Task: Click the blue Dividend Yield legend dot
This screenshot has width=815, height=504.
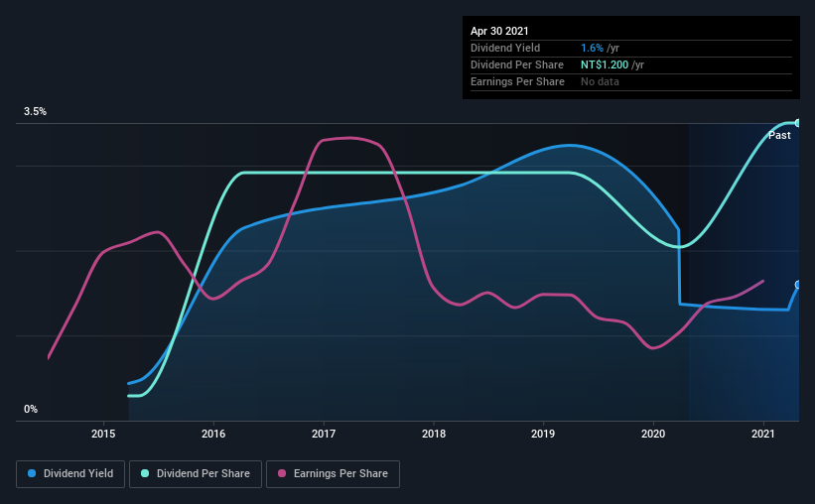Action: click(x=32, y=473)
